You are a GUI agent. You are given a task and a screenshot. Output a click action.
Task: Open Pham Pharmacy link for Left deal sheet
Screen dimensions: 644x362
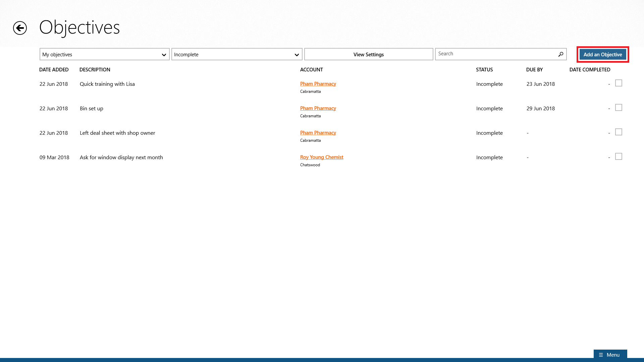[318, 133]
